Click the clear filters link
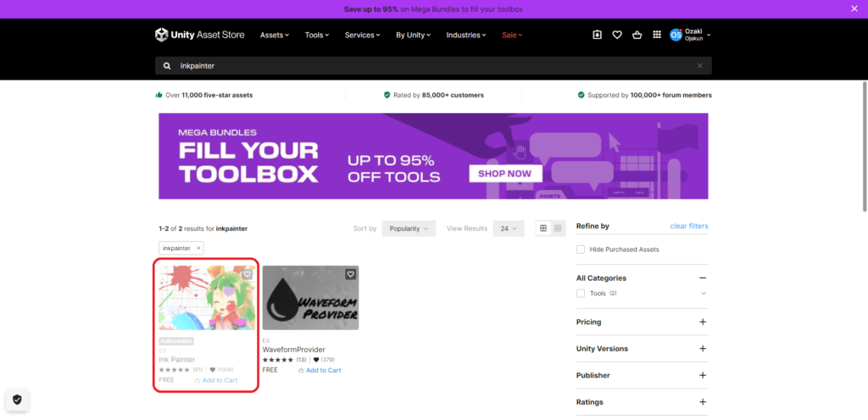 688,226
